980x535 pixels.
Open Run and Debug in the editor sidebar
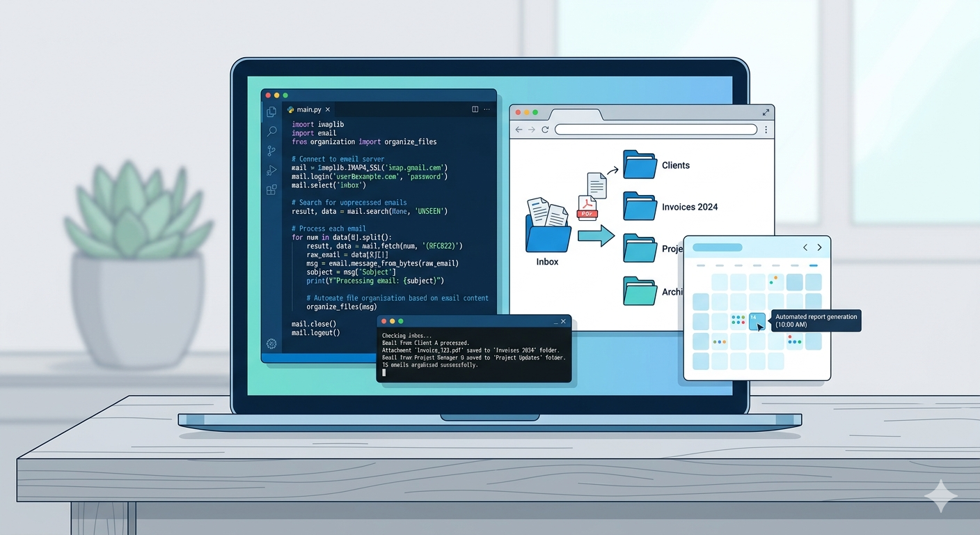pos(271,171)
